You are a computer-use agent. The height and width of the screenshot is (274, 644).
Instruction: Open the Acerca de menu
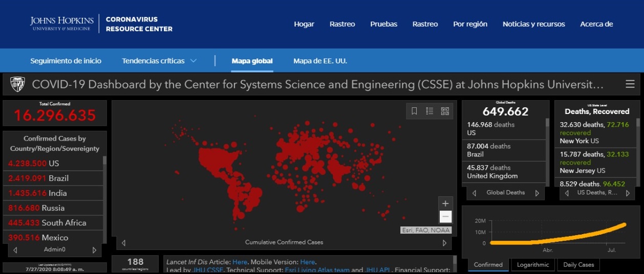pos(596,24)
